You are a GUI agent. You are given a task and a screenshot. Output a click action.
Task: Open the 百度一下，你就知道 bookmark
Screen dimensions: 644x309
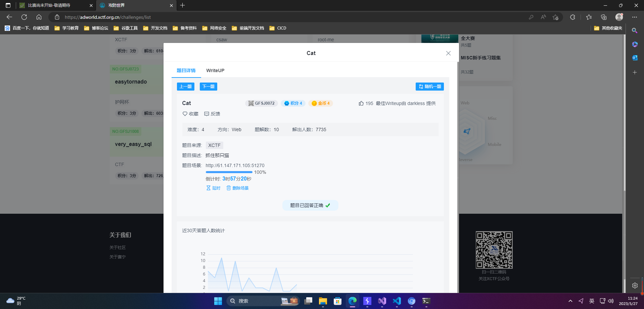pyautogui.click(x=27, y=28)
